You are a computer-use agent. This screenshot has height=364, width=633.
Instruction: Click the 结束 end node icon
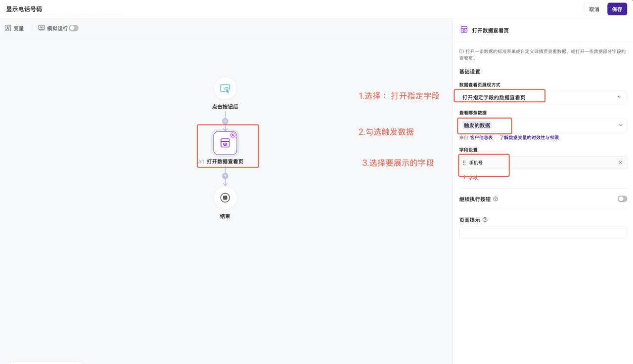coord(225,198)
